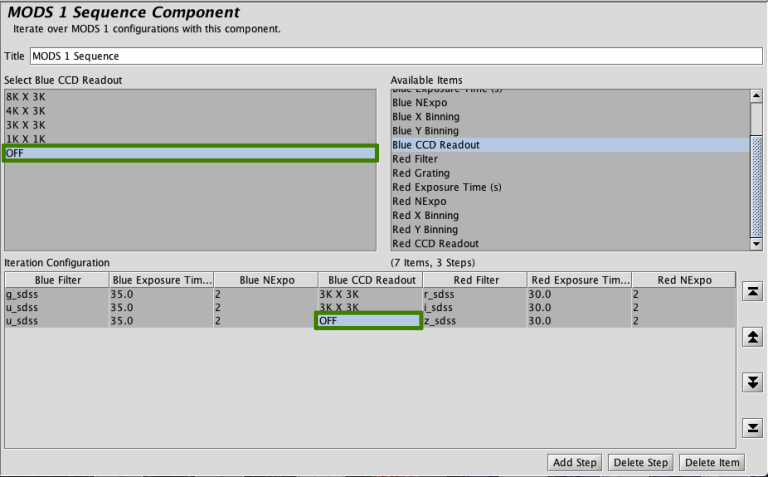Select 3K X 3K in the Blue CCD Readout list
Viewport: 768px width, 477px height.
pyautogui.click(x=190, y=125)
